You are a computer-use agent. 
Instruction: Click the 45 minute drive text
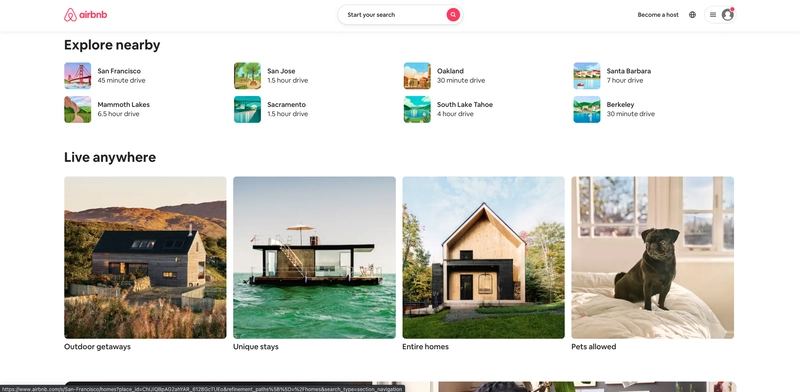pos(121,80)
